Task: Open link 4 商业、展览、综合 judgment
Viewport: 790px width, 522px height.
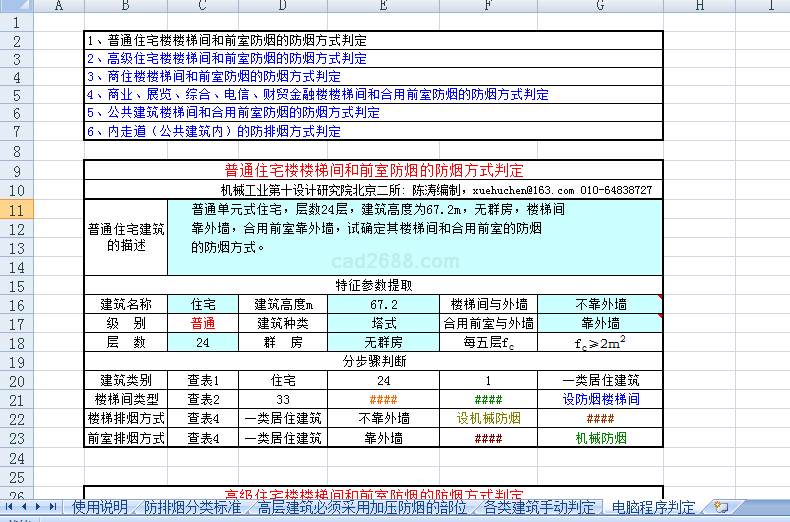Action: [x=317, y=95]
